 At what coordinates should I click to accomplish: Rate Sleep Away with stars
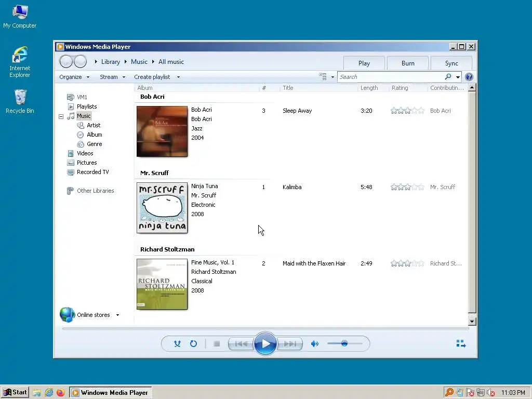[407, 111]
